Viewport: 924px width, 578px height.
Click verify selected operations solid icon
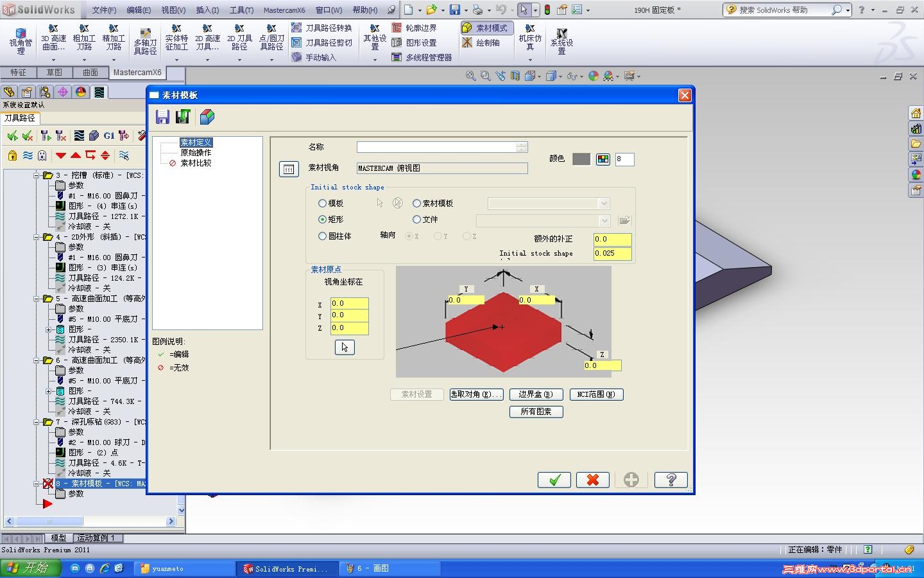click(94, 136)
